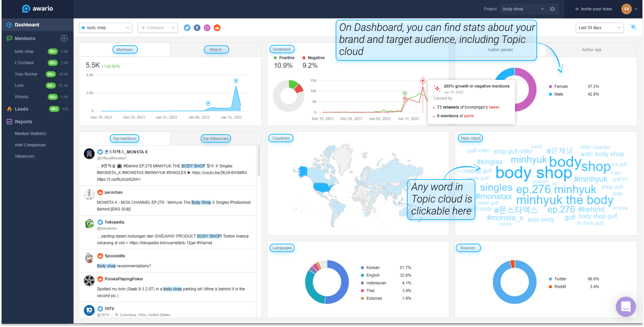Image resolution: width=644 pixels, height=327 pixels.
Task: Click the Topic cloud widget label
Action: [470, 138]
